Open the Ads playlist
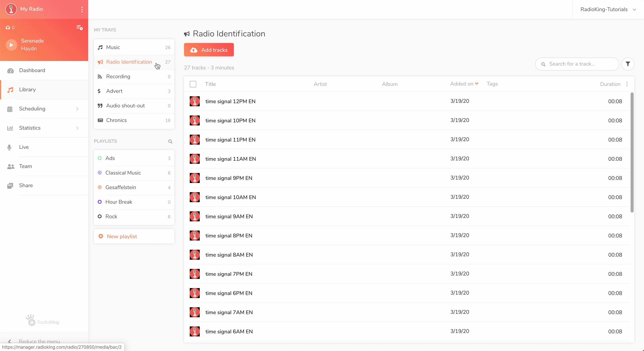The image size is (644, 351). pos(134,158)
